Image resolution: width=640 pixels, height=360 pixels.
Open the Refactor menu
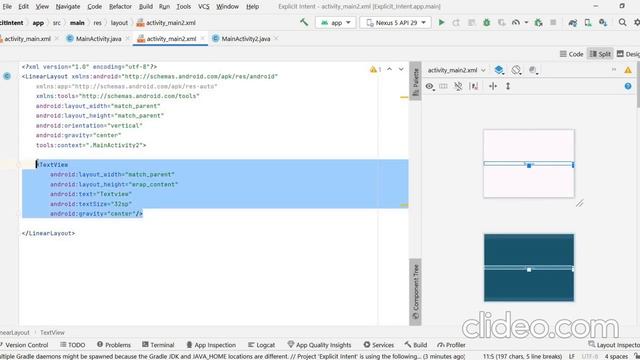(x=120, y=7)
